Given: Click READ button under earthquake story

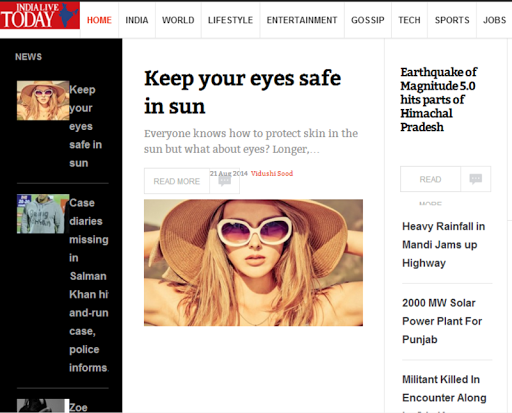Looking at the screenshot, I should pyautogui.click(x=430, y=179).
